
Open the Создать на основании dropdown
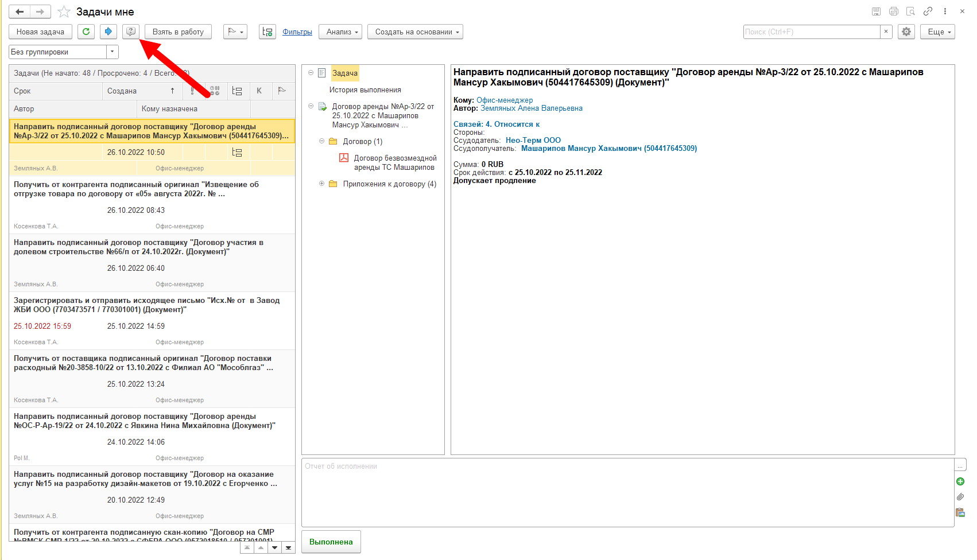tap(415, 32)
